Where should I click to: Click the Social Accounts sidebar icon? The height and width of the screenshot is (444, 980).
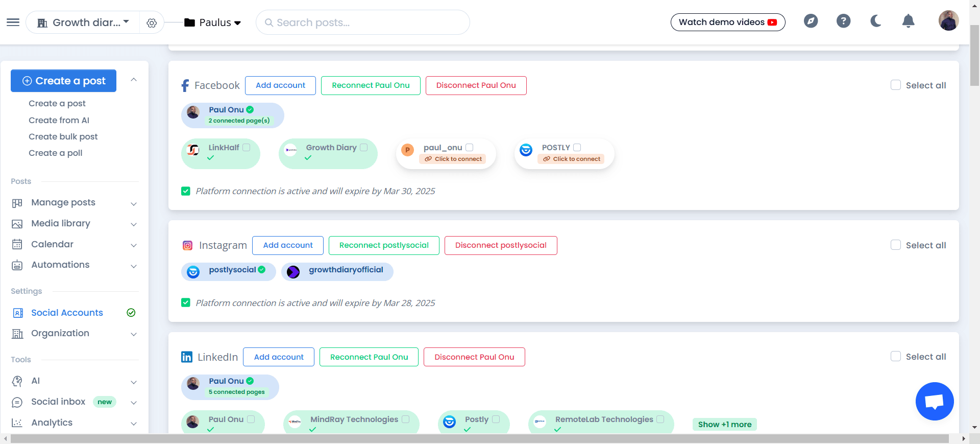pos(18,313)
